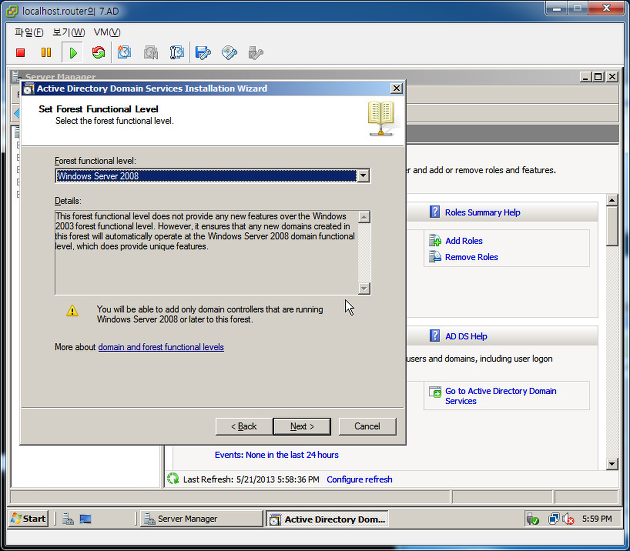630x551 pixels.
Task: Cancel the AD DS Installation Wizard
Action: point(367,426)
